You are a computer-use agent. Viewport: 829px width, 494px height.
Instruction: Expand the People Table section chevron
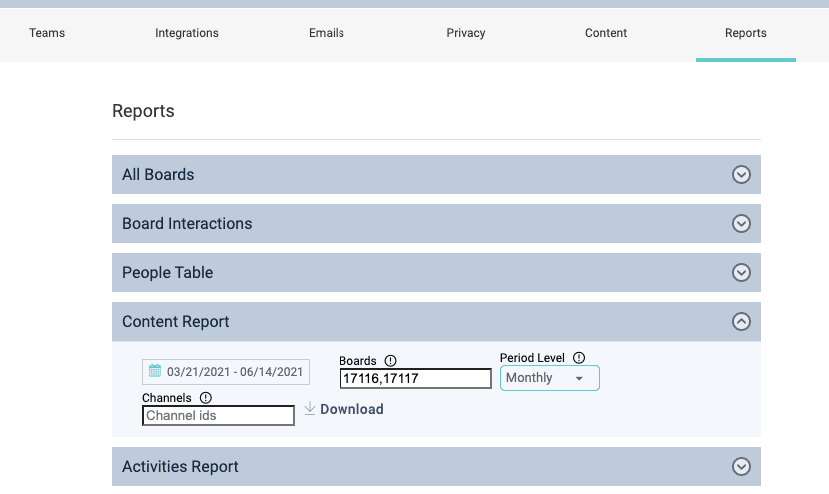tap(741, 273)
